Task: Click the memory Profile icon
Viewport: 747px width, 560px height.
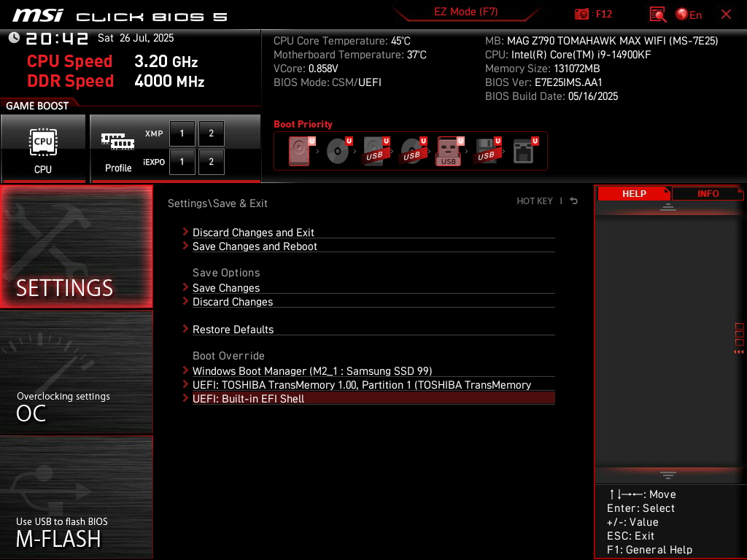Action: pyautogui.click(x=117, y=141)
